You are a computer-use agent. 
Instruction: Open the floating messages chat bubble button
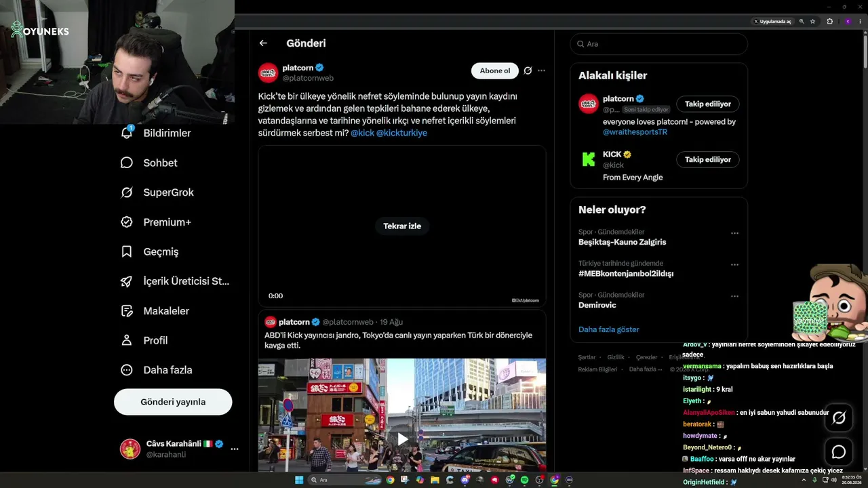pyautogui.click(x=839, y=452)
